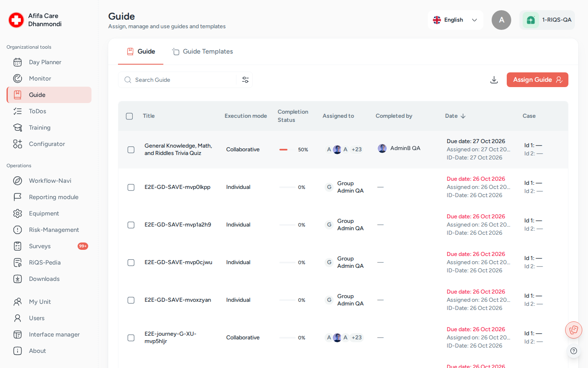Click the Downloads sidebar icon
The height and width of the screenshot is (368, 588).
click(x=18, y=279)
